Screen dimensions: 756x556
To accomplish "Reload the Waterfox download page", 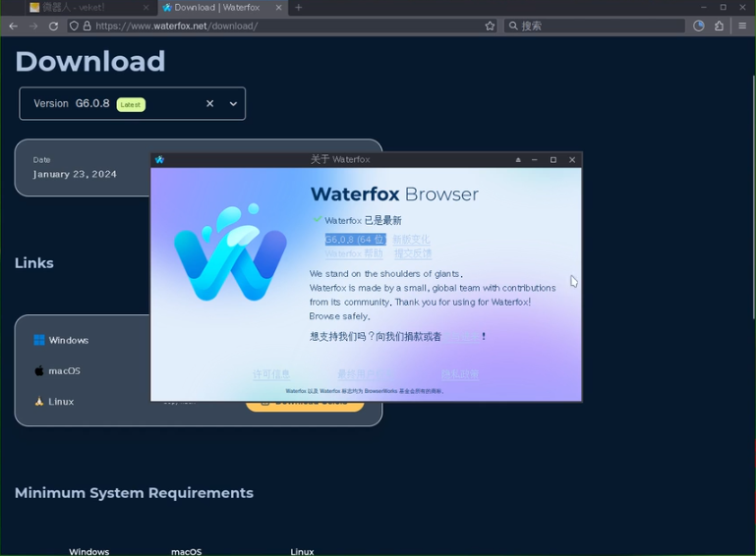I will (x=53, y=26).
